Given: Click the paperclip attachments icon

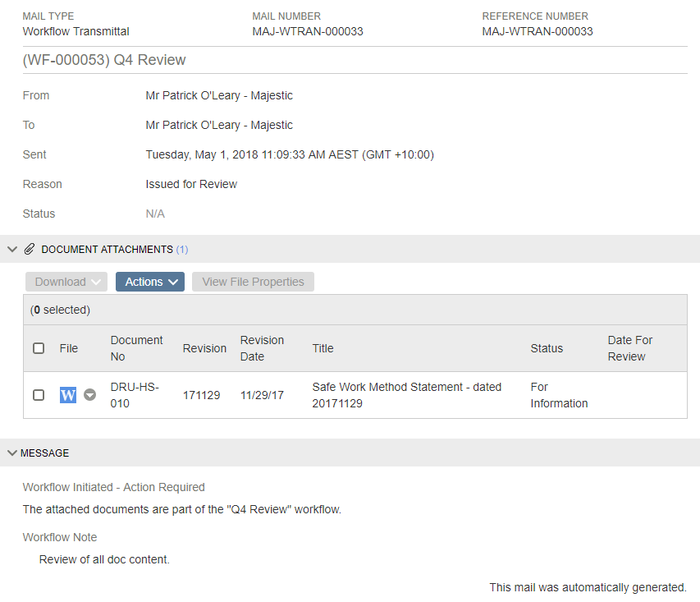Looking at the screenshot, I should (29, 249).
